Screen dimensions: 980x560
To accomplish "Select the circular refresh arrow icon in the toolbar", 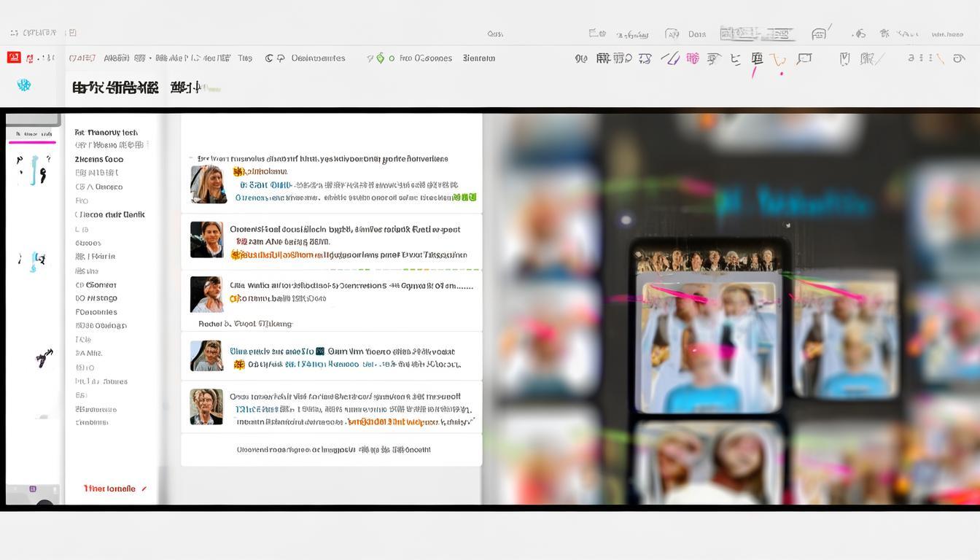I will click(270, 58).
